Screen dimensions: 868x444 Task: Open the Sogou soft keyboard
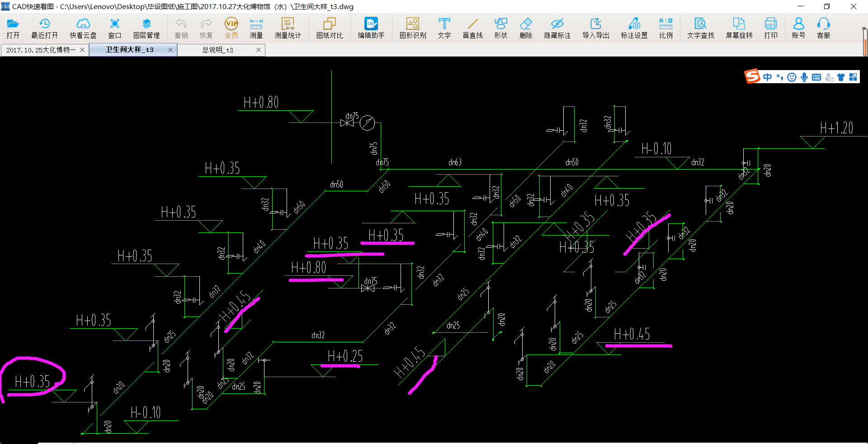(816, 77)
